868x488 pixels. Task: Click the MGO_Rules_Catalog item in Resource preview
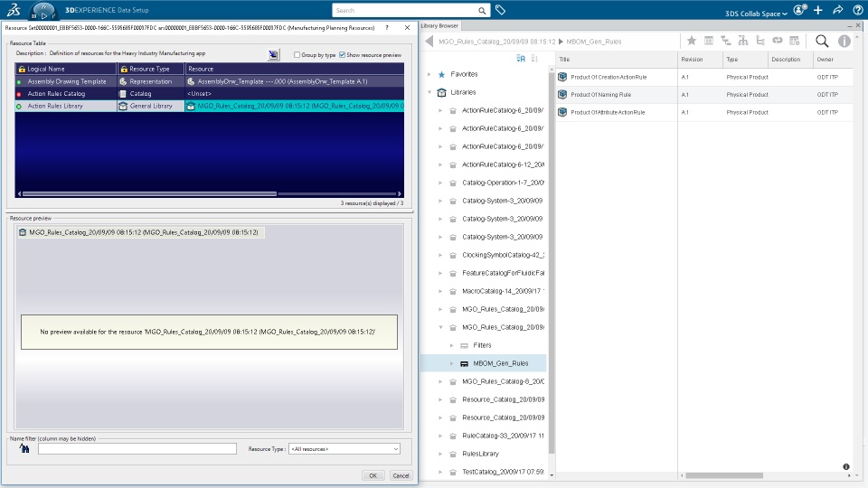[x=144, y=232]
